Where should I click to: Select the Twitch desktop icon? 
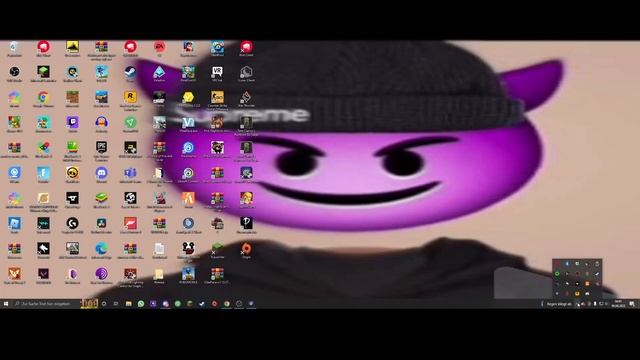(72, 124)
